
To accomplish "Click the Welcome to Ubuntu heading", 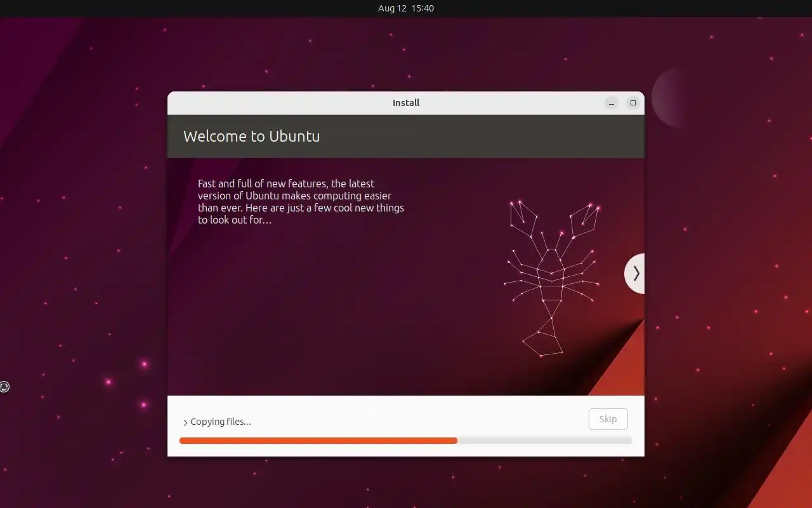I will point(251,136).
